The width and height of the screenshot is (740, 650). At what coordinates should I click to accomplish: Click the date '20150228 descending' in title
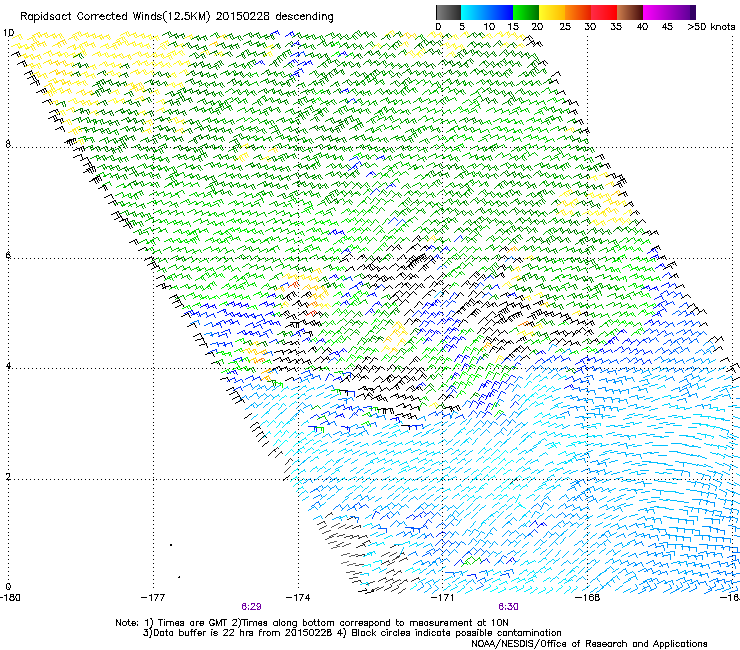pos(275,17)
